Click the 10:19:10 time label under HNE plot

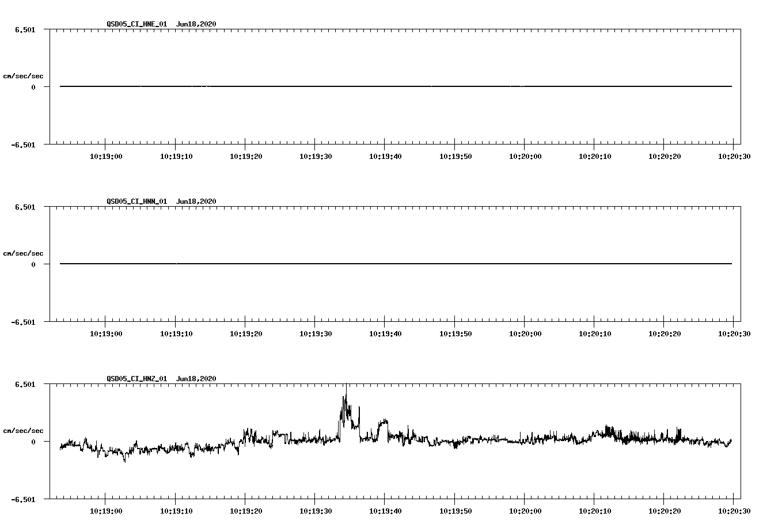pos(176,156)
